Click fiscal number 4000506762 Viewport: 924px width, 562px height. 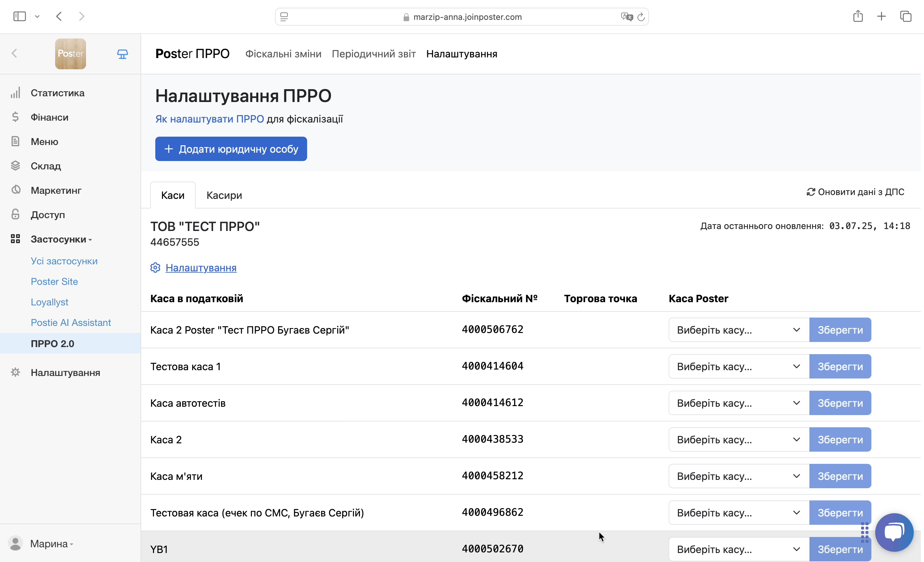pos(492,329)
